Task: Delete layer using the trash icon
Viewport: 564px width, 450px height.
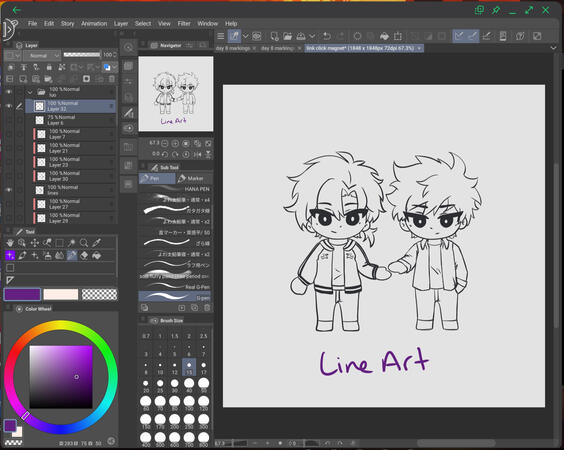Action: [112, 79]
